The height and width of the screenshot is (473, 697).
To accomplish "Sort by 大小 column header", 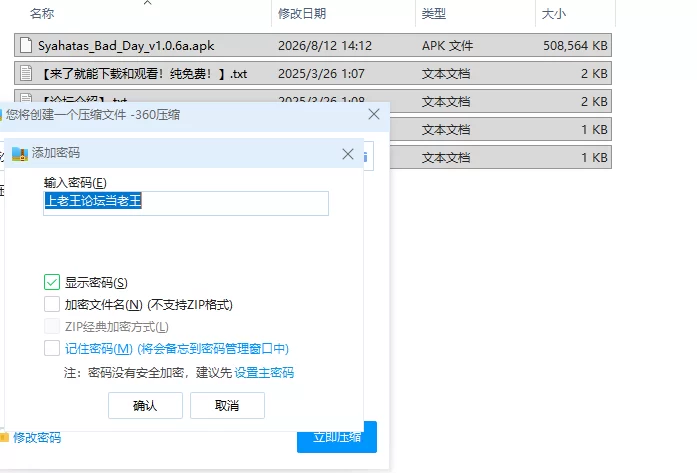I will tap(553, 13).
